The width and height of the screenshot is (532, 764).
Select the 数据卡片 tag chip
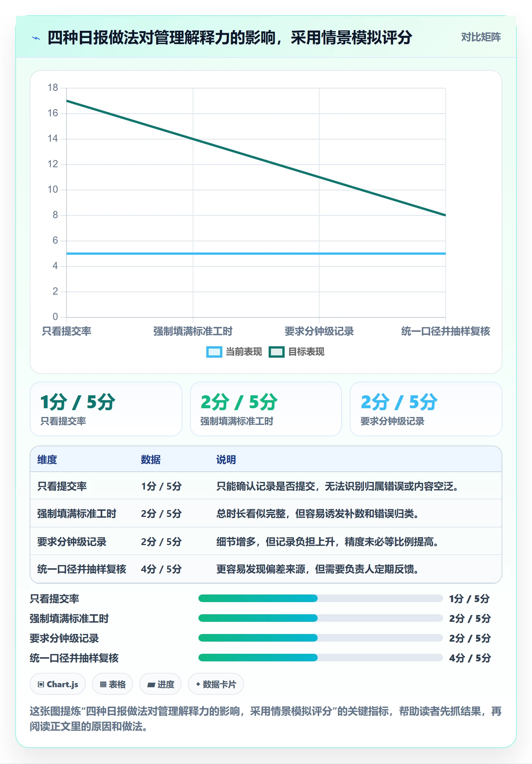click(216, 684)
